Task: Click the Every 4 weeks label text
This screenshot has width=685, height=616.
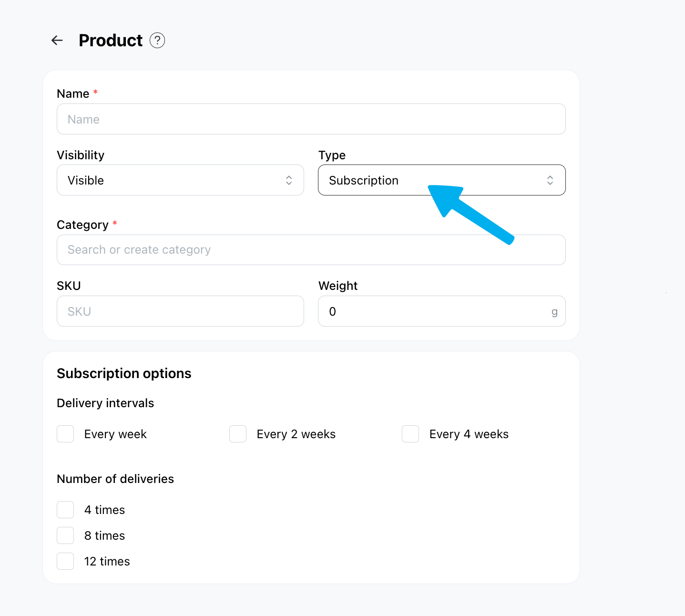Action: (x=469, y=434)
